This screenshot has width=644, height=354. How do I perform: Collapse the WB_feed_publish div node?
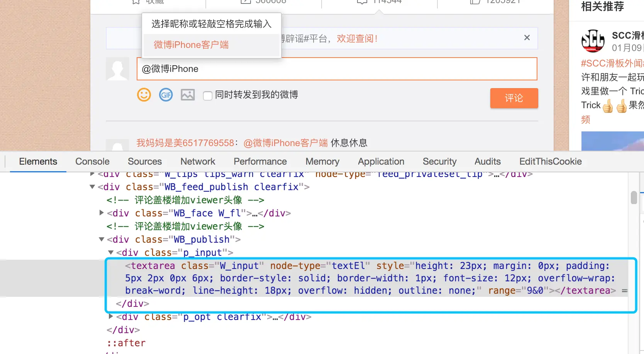(x=92, y=187)
